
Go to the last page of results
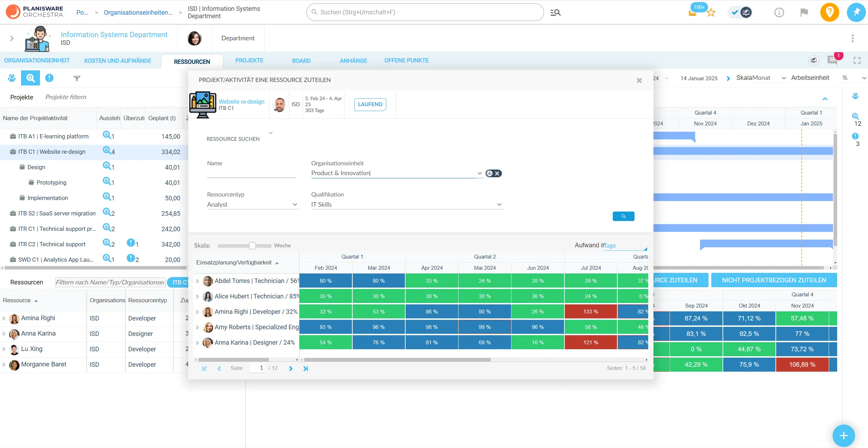[x=305, y=368]
